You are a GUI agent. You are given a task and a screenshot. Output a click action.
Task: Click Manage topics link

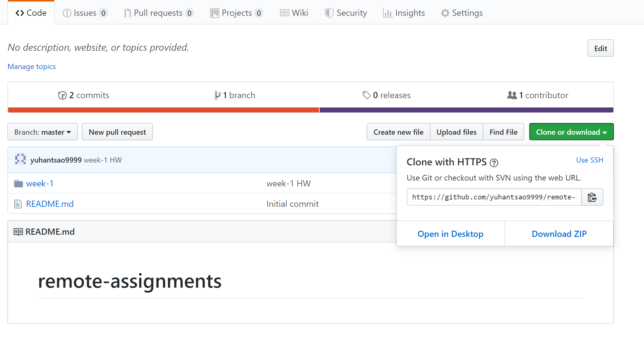coord(32,67)
